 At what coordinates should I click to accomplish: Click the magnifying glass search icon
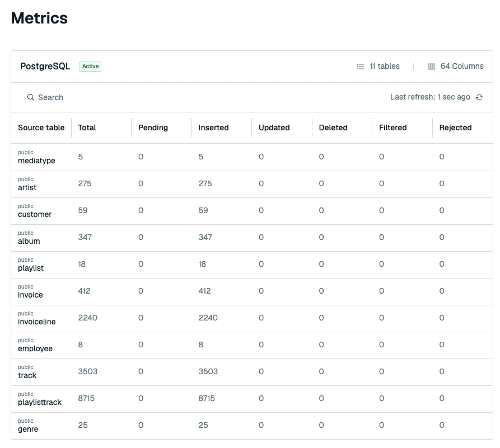pyautogui.click(x=31, y=97)
